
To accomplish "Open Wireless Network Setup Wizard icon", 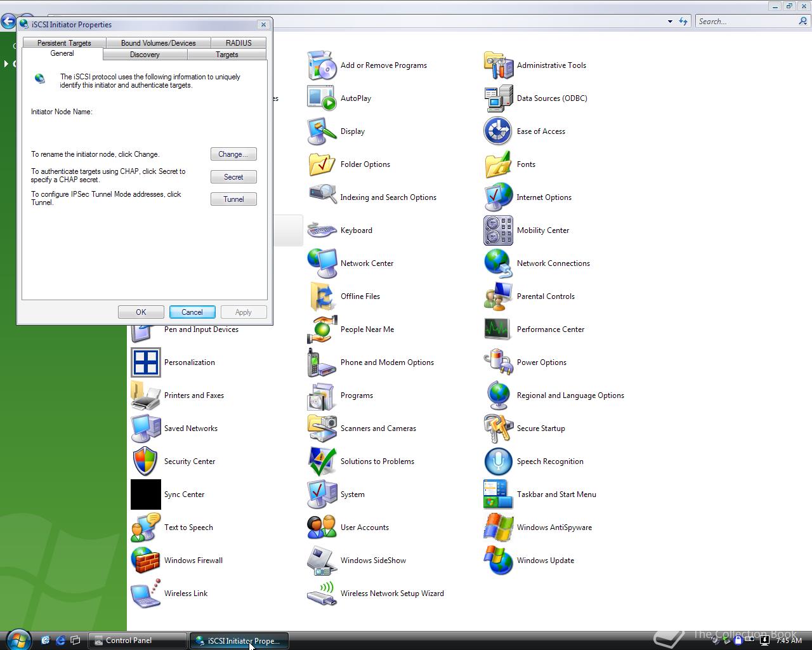I will tap(322, 594).
